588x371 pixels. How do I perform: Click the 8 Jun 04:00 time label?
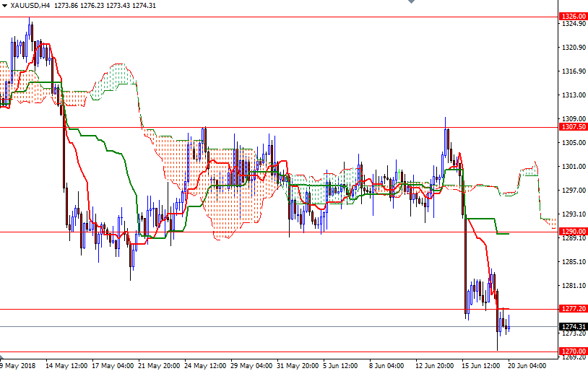coord(386,365)
